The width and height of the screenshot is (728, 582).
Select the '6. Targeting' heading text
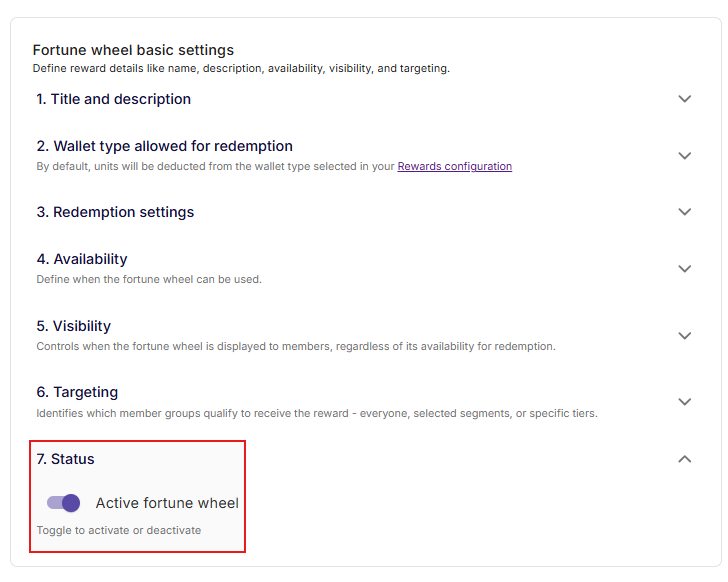point(77,392)
